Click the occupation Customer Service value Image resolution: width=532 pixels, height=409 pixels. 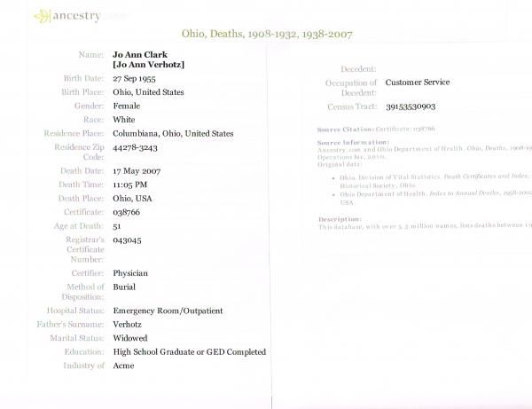[418, 83]
